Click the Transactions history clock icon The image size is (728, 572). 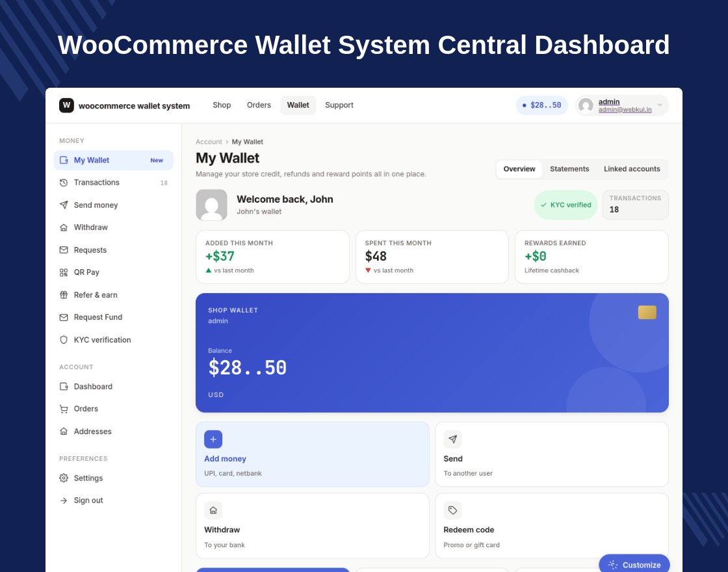click(x=64, y=183)
